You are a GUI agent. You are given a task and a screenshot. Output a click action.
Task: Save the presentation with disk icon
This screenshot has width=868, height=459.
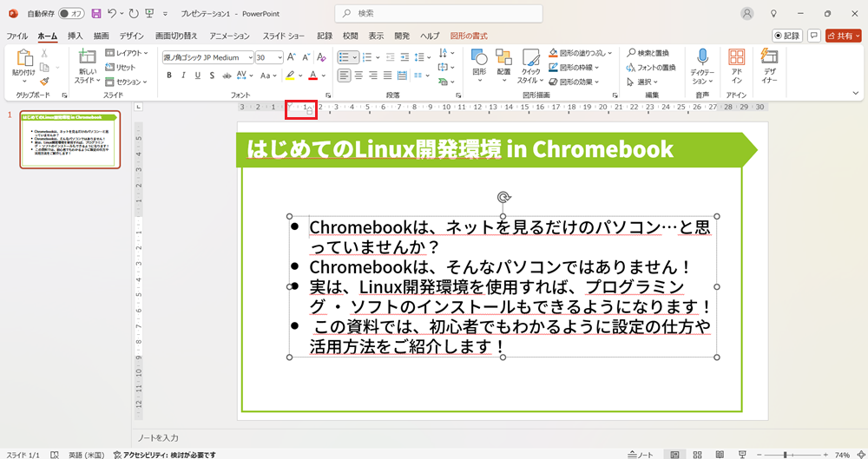[96, 13]
